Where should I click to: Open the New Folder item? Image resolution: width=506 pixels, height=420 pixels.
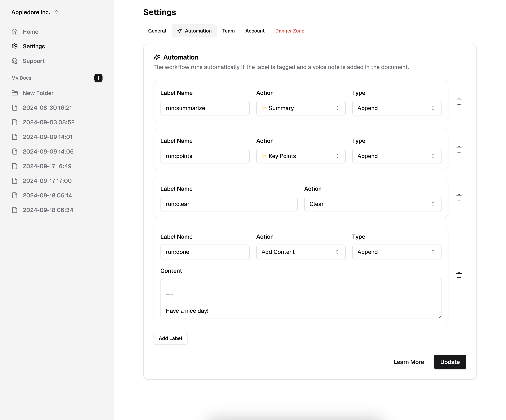click(x=38, y=93)
